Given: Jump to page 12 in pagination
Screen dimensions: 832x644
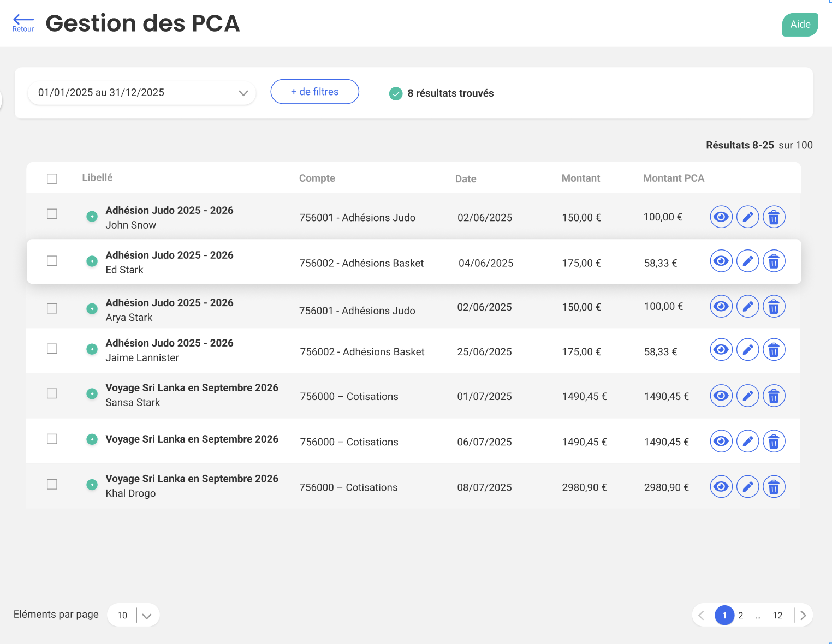Looking at the screenshot, I should (x=777, y=616).
